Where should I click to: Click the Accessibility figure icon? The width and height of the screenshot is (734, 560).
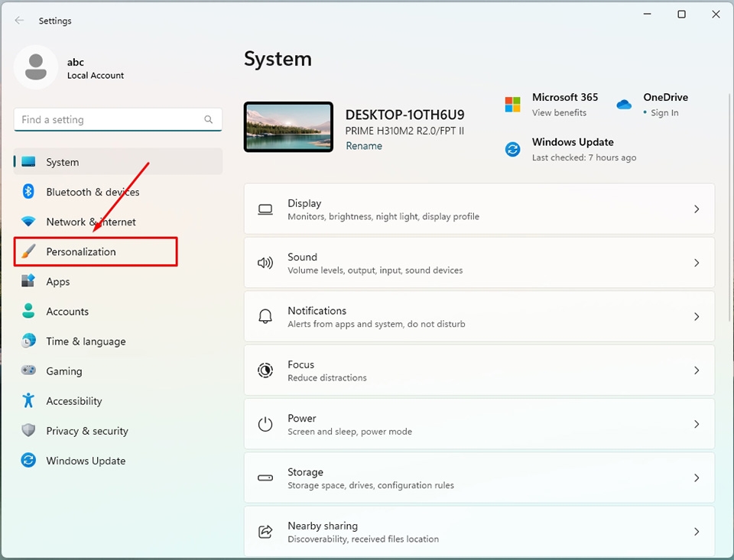click(x=28, y=400)
